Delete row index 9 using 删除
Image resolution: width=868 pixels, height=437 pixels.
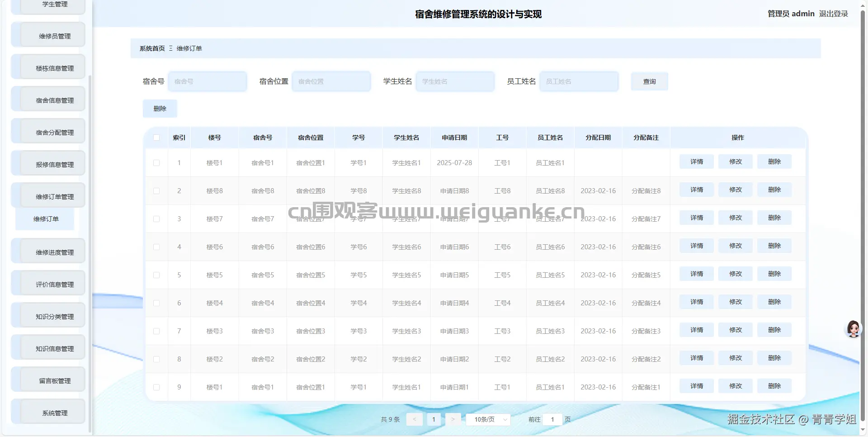[x=774, y=386]
